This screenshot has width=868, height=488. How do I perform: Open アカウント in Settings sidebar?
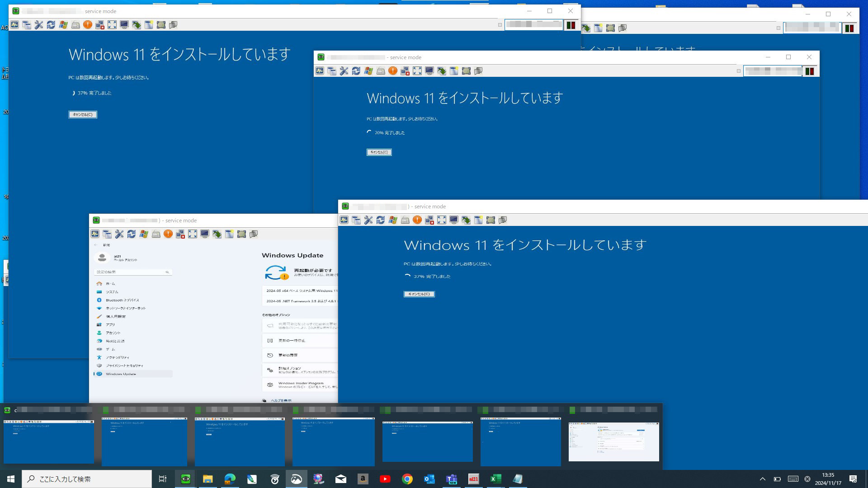click(133, 333)
